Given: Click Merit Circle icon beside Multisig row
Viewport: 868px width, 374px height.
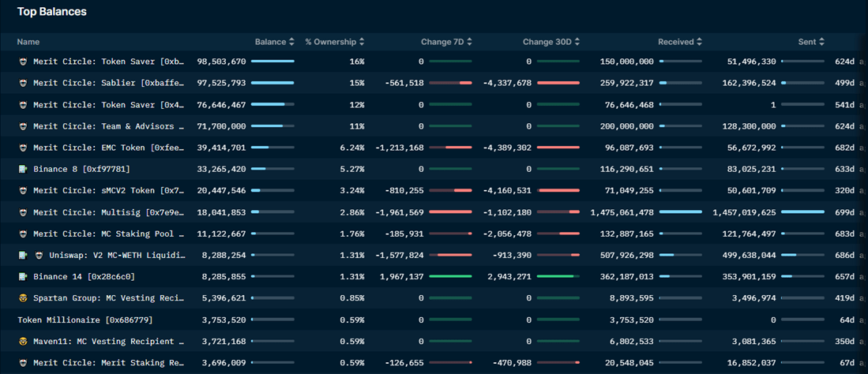Looking at the screenshot, I should tap(23, 212).
